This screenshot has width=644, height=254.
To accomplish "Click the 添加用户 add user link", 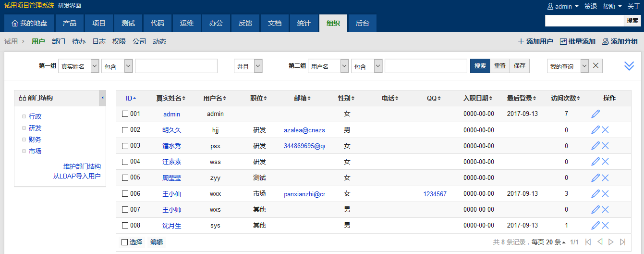I will 535,41.
